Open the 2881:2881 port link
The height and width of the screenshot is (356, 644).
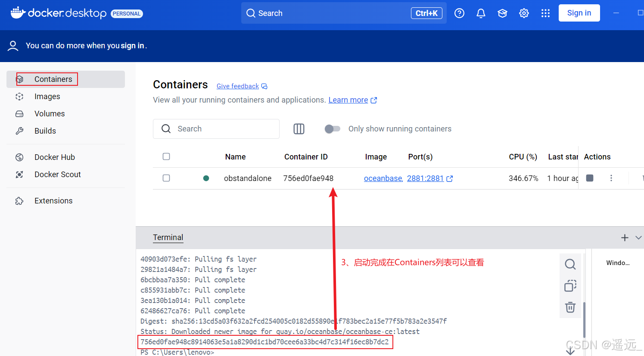425,178
